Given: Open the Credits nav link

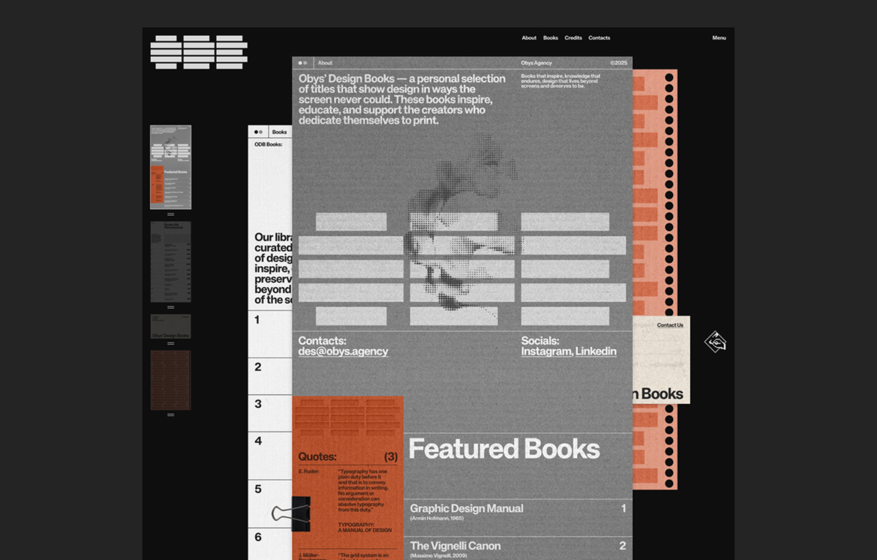Looking at the screenshot, I should tap(573, 38).
